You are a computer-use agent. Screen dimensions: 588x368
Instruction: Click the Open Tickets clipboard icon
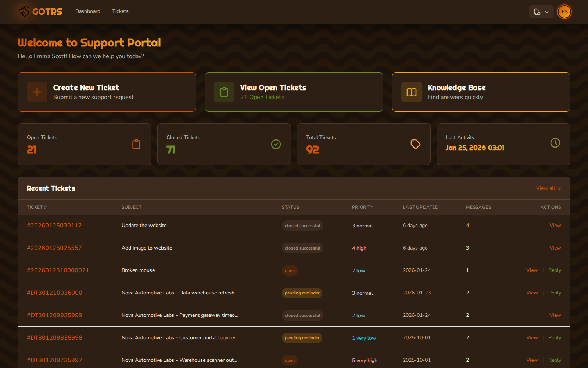[136, 144]
